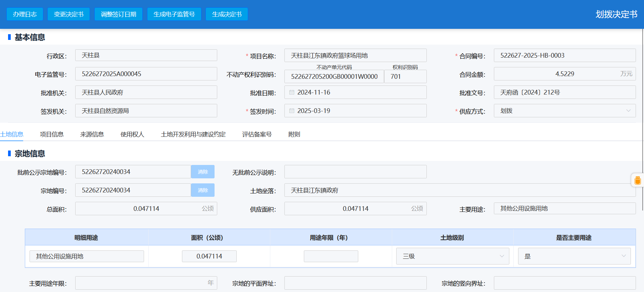Click the 变更决定书 button
This screenshot has width=644, height=292.
[68, 14]
